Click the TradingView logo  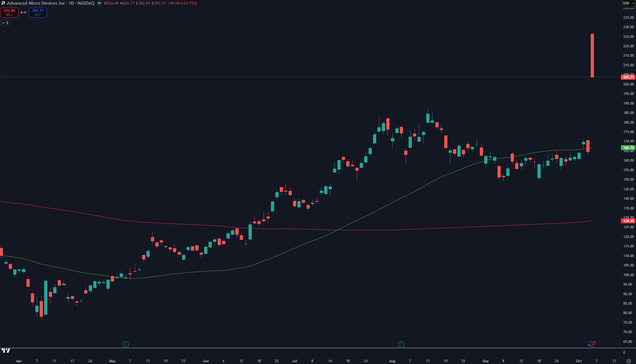click(x=6, y=351)
